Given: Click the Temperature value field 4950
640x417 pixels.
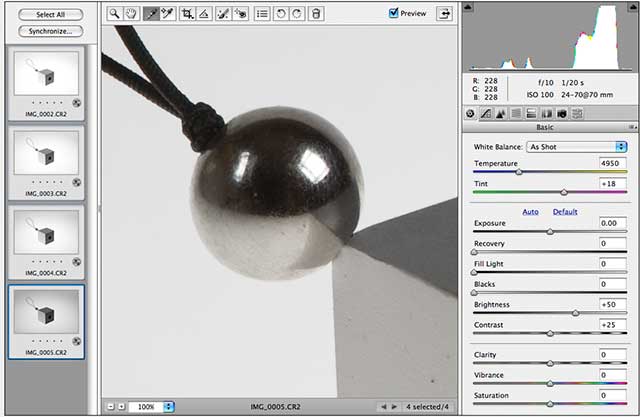Looking at the screenshot, I should [x=613, y=163].
